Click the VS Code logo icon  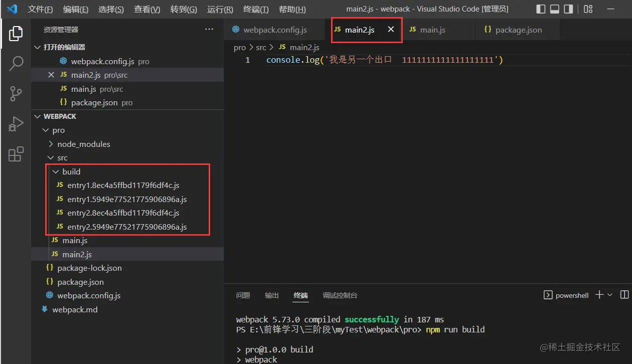click(12, 9)
